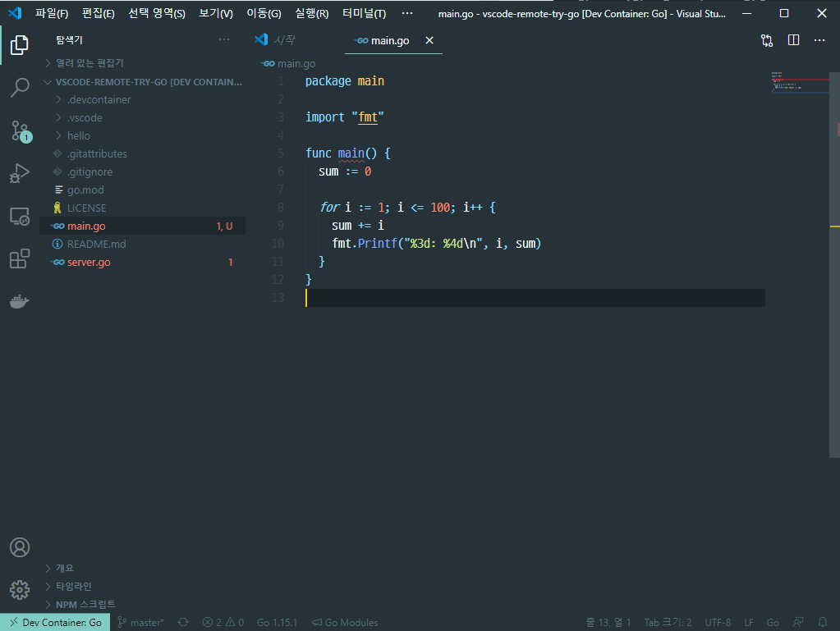Expand the NPM Scripts section
The image size is (840, 631).
coord(143,604)
